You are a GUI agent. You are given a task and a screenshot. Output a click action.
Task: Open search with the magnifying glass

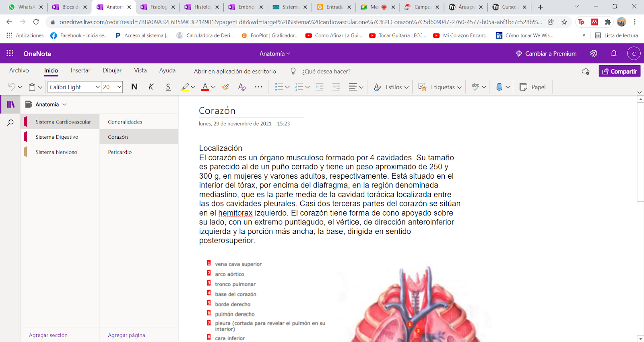click(10, 123)
